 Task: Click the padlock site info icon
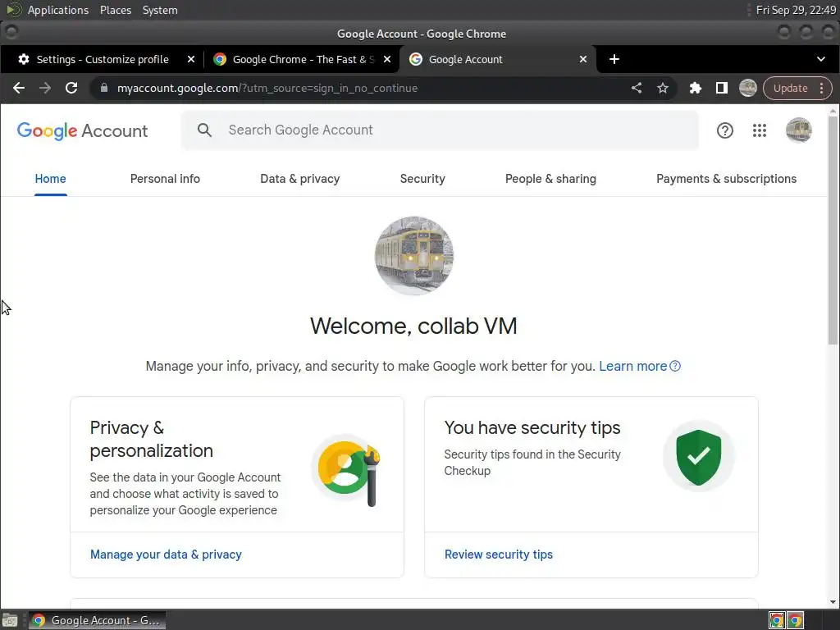104,88
